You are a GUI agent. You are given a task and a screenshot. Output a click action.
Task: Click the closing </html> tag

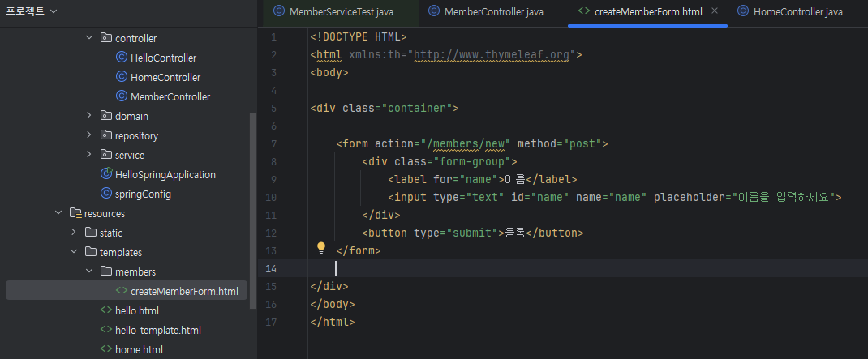(x=332, y=323)
